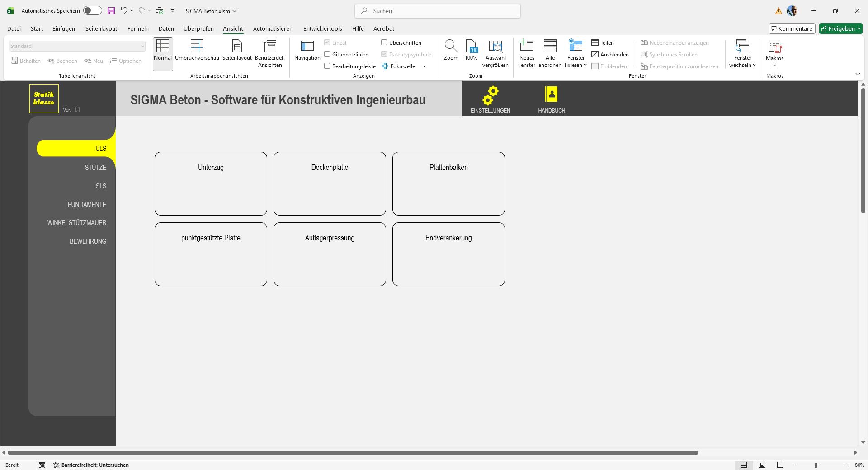Click the Zoom magnifier icon
The width and height of the screenshot is (868, 470).
(x=451, y=46)
